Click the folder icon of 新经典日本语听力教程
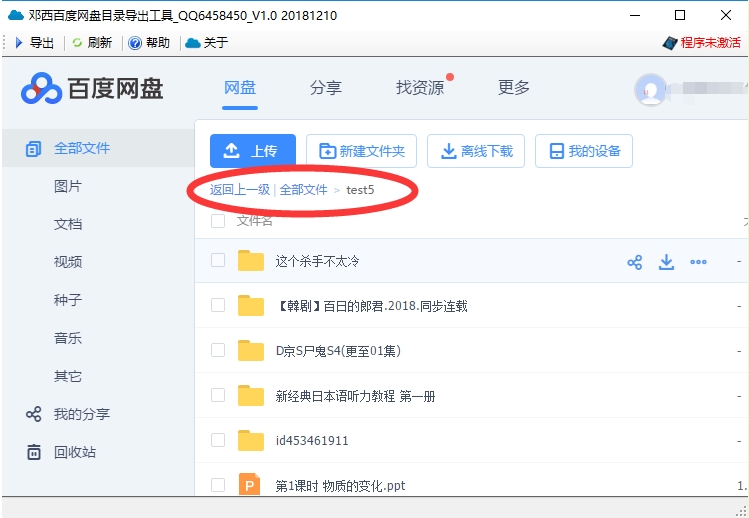This screenshot has height=518, width=749. pyautogui.click(x=251, y=395)
